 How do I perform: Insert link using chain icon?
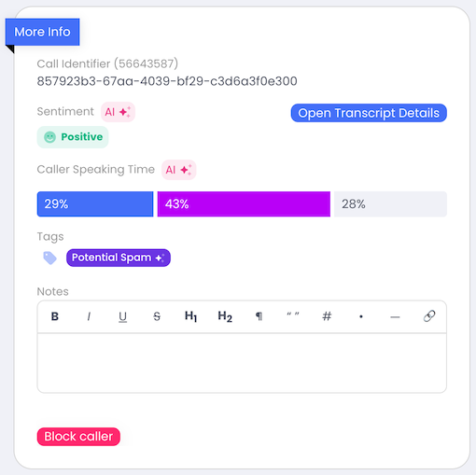click(x=429, y=316)
